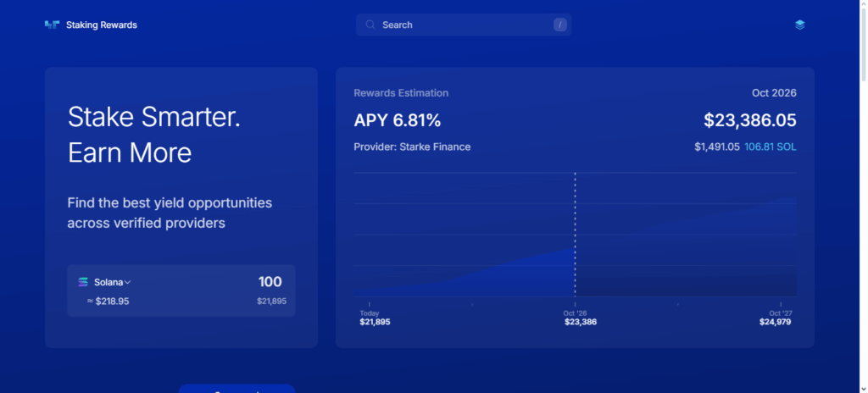Select the dotted Oct '26 chart marker

click(576, 237)
